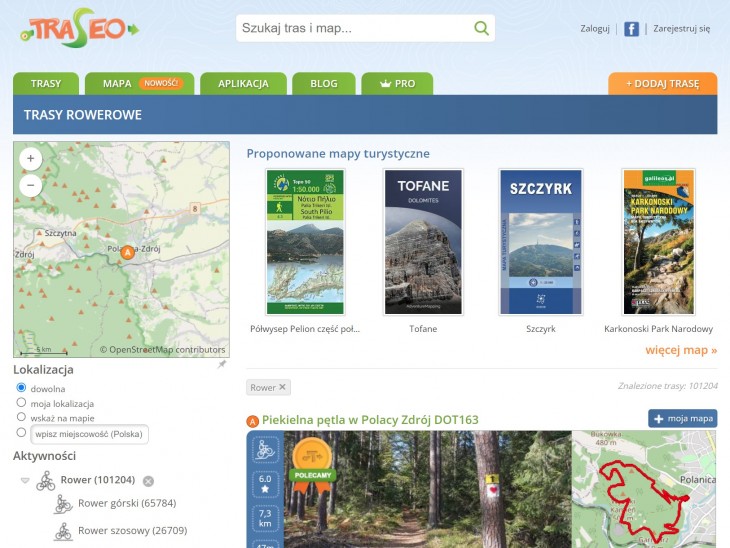This screenshot has height=548, width=730.
Task: Open więcej map link
Action: [x=681, y=350]
